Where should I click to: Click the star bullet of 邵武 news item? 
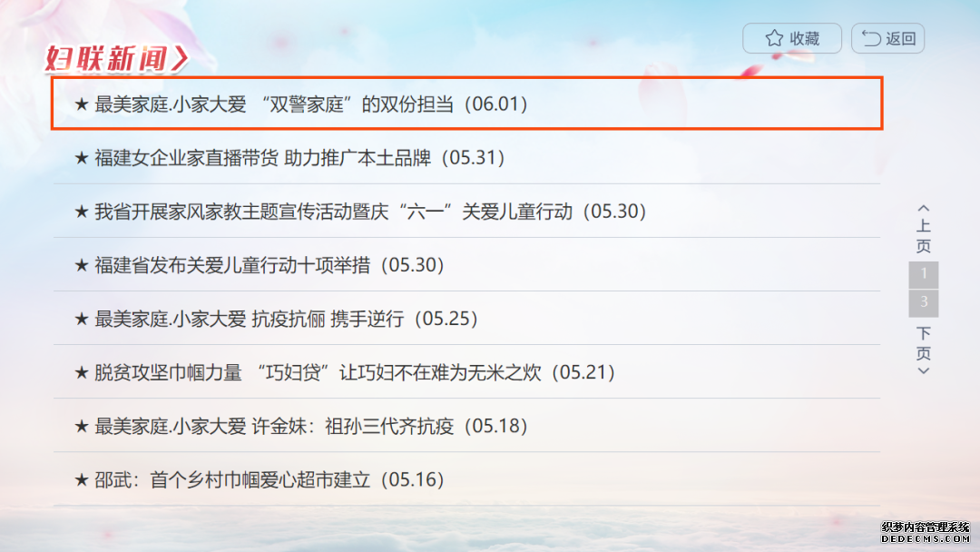82,480
